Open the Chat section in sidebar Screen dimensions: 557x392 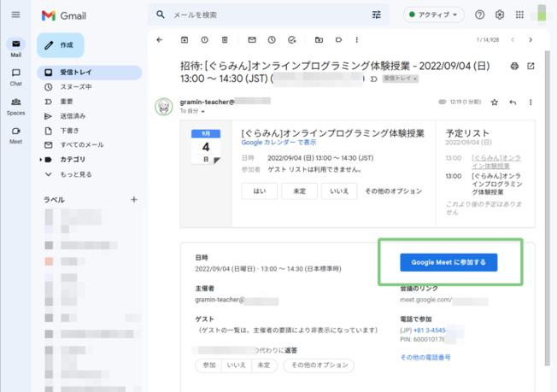click(15, 77)
